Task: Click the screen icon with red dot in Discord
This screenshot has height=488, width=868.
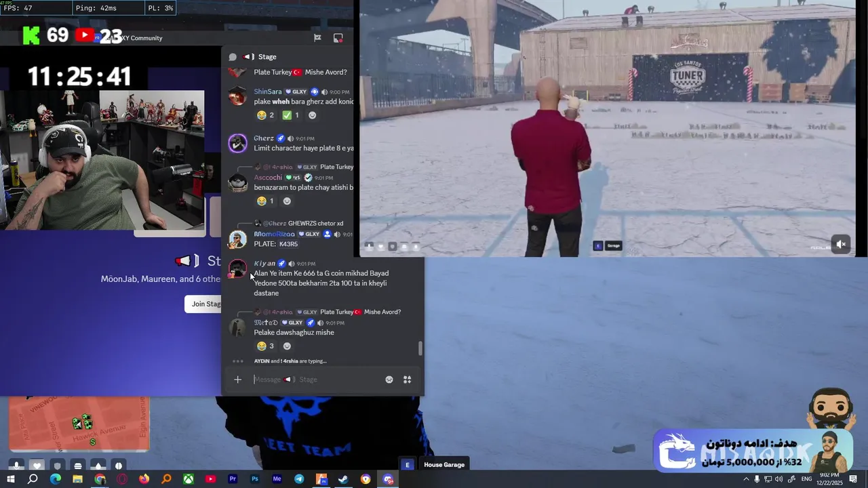Action: 338,38
